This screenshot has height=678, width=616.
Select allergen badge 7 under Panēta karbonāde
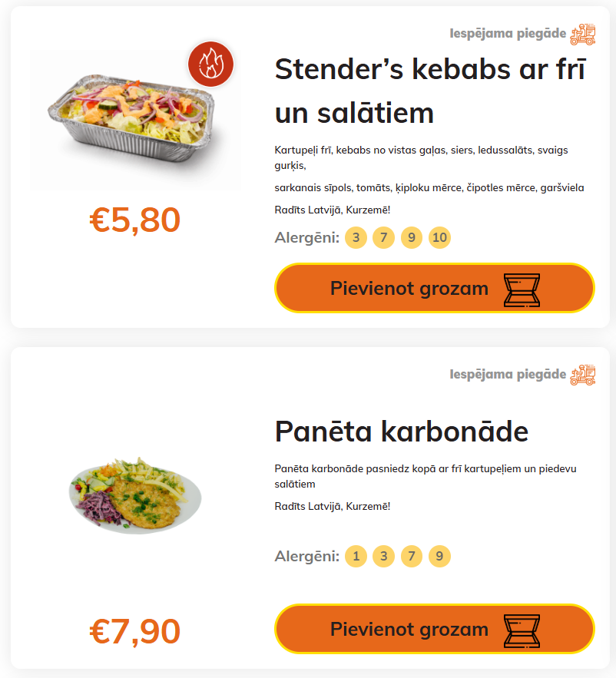(412, 556)
